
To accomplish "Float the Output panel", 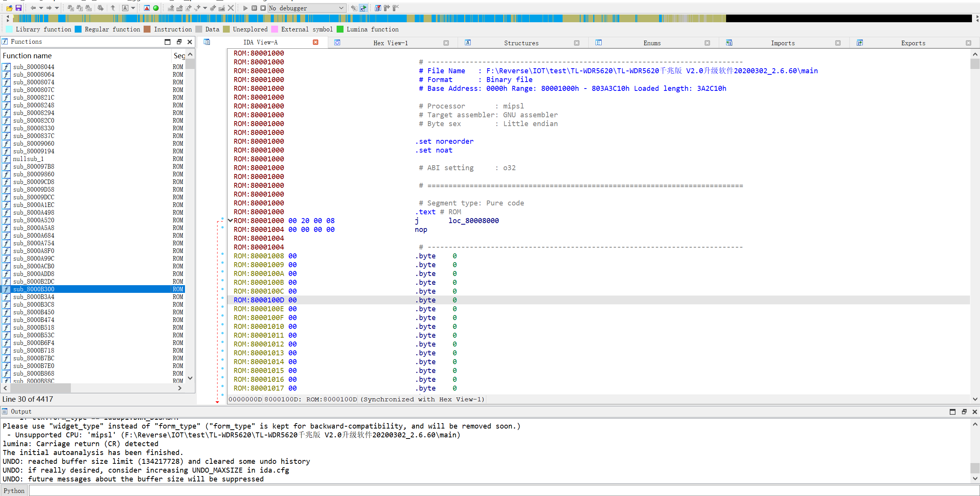I will point(964,412).
